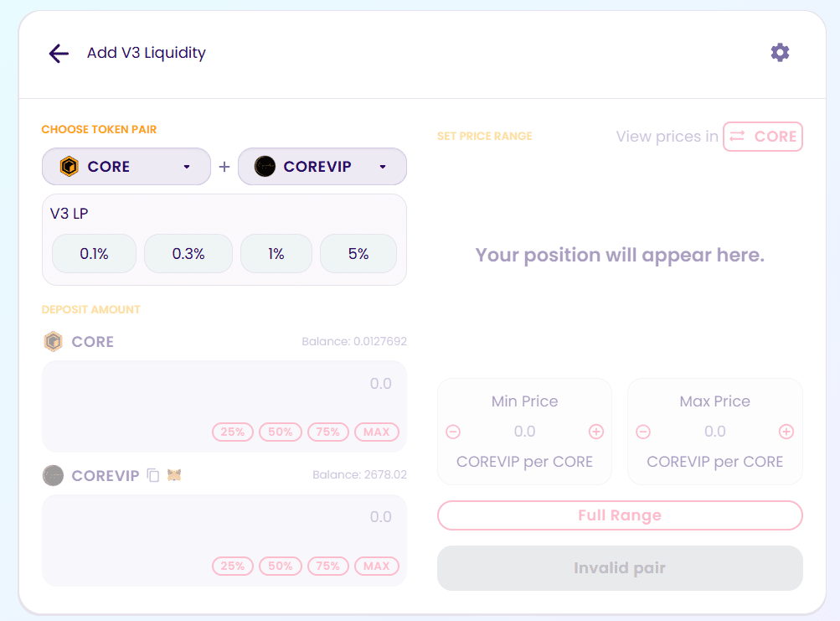Increase Max Price with plus icon
The height and width of the screenshot is (621, 840).
coord(786,432)
